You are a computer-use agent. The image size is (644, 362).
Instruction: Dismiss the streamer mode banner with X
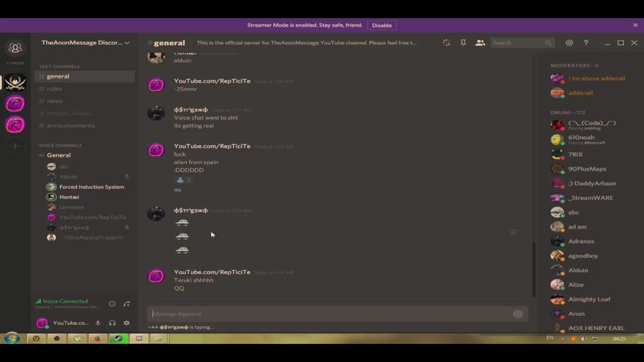[x=635, y=25]
